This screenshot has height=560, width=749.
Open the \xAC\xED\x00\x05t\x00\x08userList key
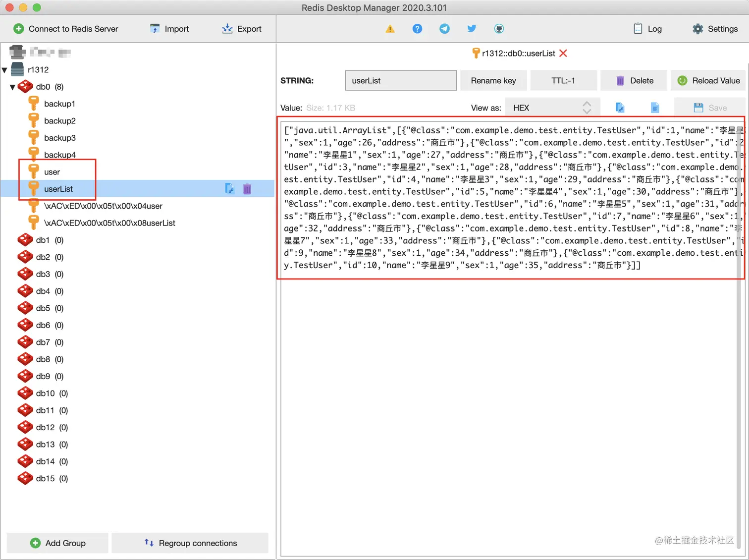109,223
